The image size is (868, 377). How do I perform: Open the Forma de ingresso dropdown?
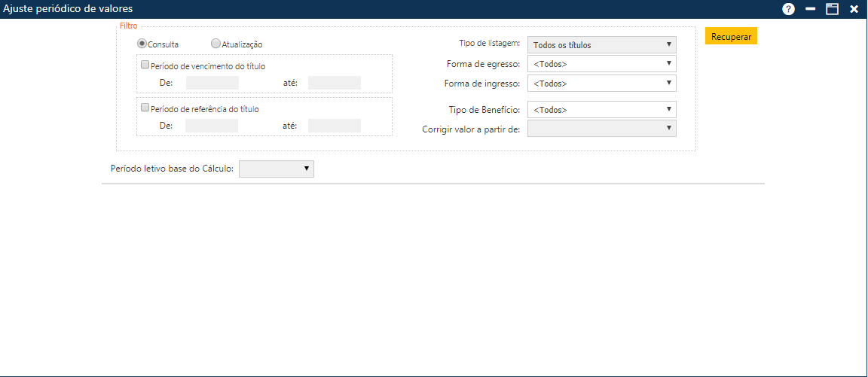pos(601,84)
